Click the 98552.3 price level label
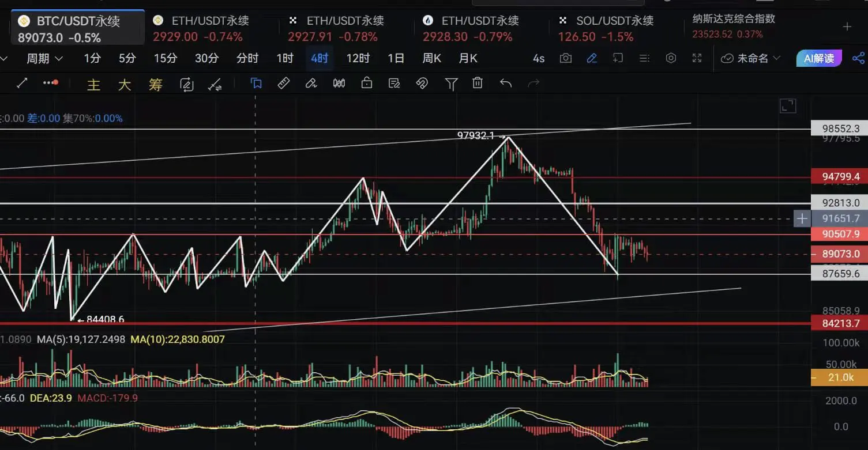This screenshot has height=450, width=868. coord(840,128)
